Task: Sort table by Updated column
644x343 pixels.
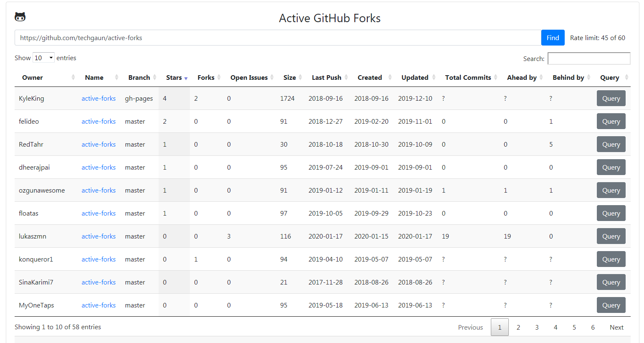Action: (416, 77)
